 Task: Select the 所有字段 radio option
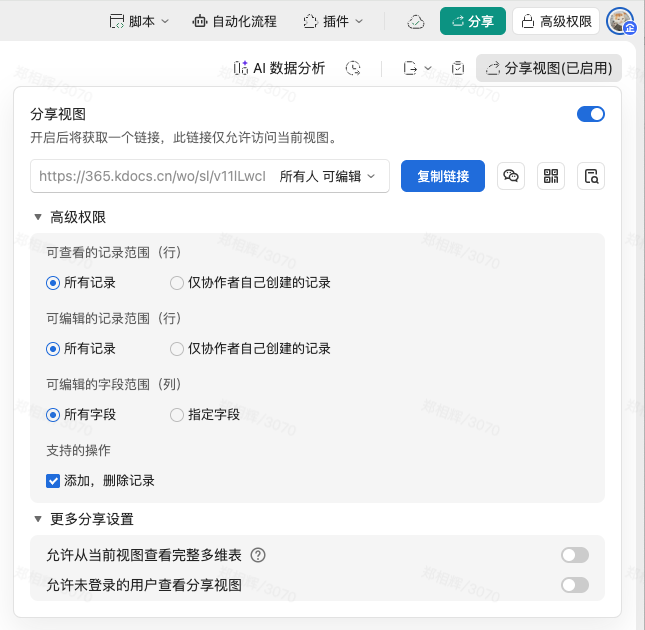coord(53,415)
